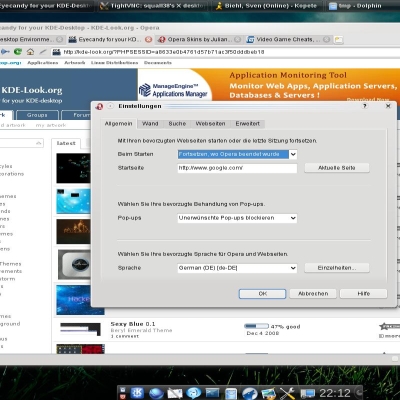Open a new tab with the tab bar button
400x400 pixels.
(339, 40)
